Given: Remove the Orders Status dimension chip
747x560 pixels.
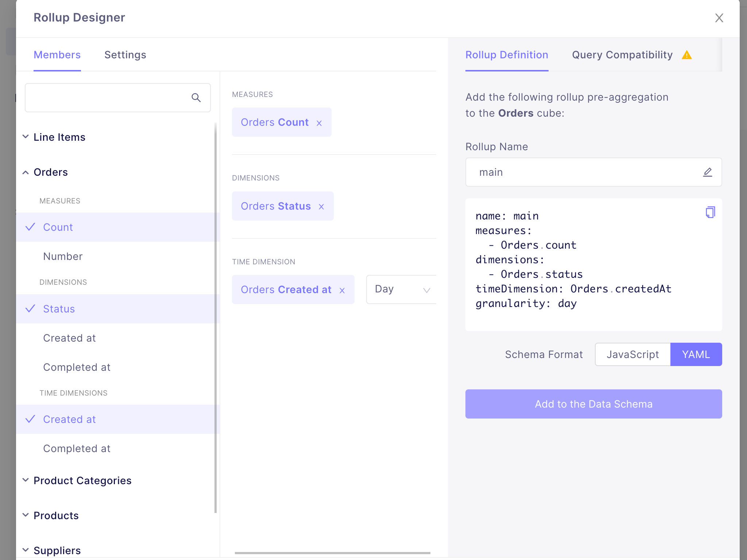Looking at the screenshot, I should pos(321,207).
